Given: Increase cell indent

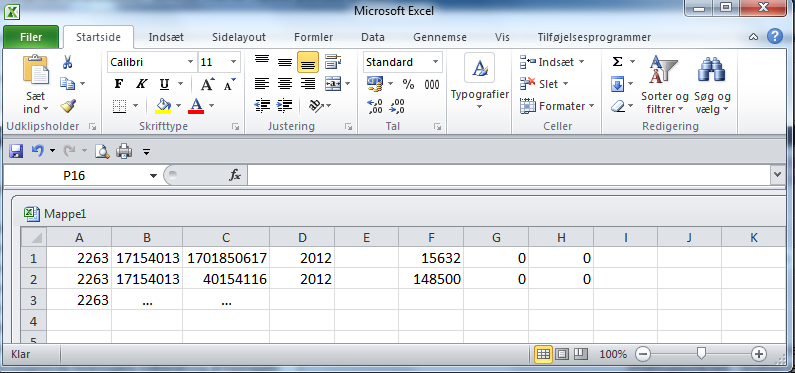Looking at the screenshot, I should click(285, 105).
